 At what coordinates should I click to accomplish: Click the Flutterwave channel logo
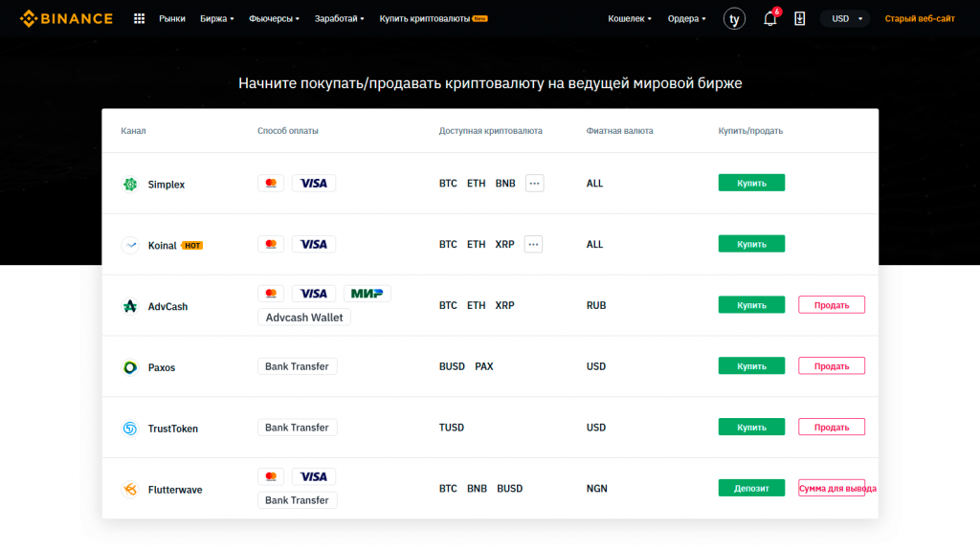[x=130, y=489]
